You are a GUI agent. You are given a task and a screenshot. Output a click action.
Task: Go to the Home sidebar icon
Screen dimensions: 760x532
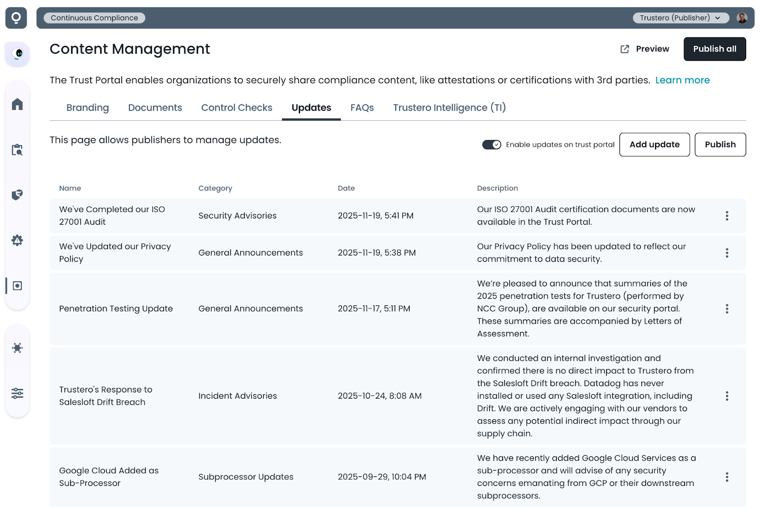(17, 104)
